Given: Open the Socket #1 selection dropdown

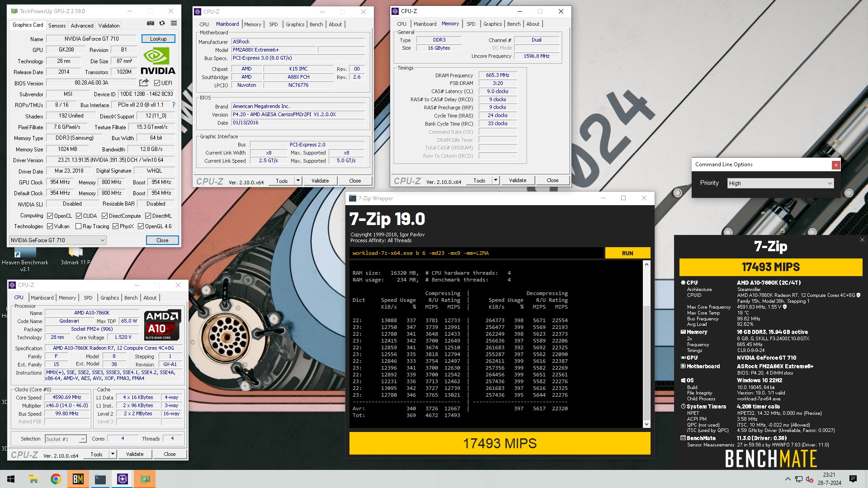Looking at the screenshot, I should 66,439.
